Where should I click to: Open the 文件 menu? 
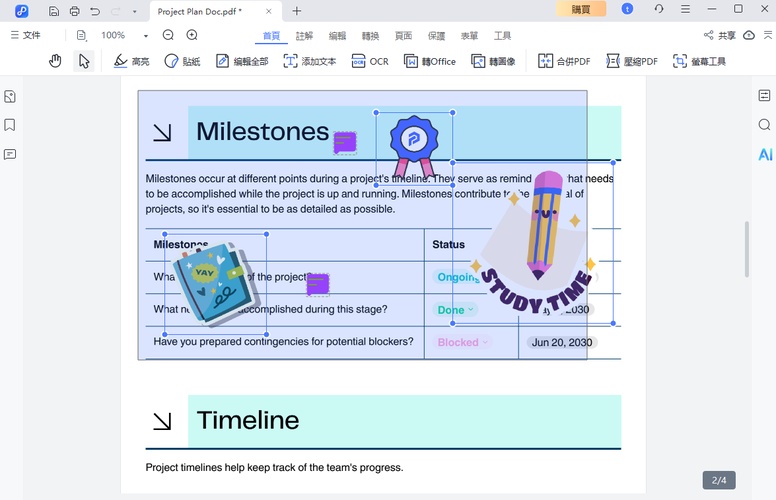[25, 35]
